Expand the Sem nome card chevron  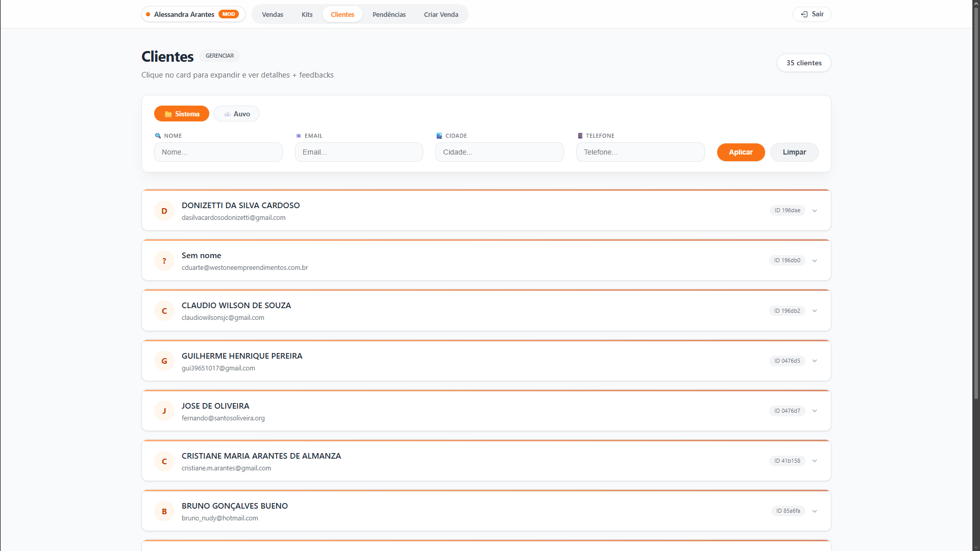[815, 261]
